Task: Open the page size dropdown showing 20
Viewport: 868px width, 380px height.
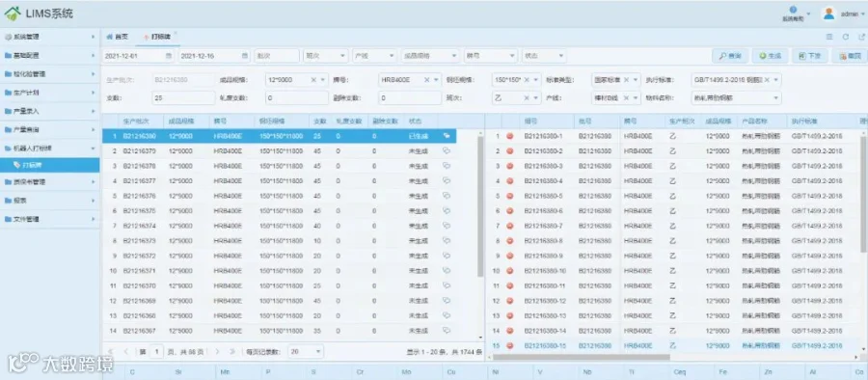Action: [x=306, y=352]
